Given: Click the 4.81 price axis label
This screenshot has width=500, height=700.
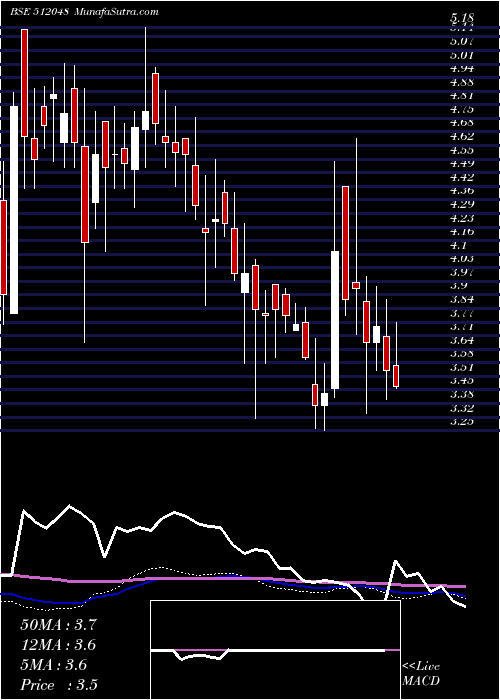Looking at the screenshot, I should (x=462, y=96).
